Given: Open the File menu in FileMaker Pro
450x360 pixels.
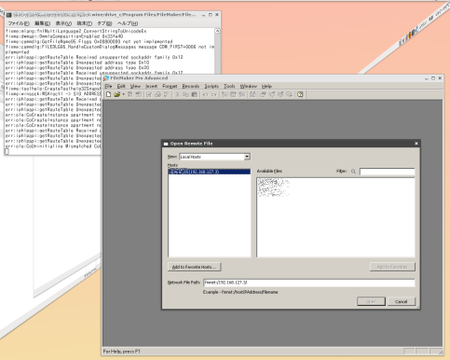Looking at the screenshot, I should [109, 86].
